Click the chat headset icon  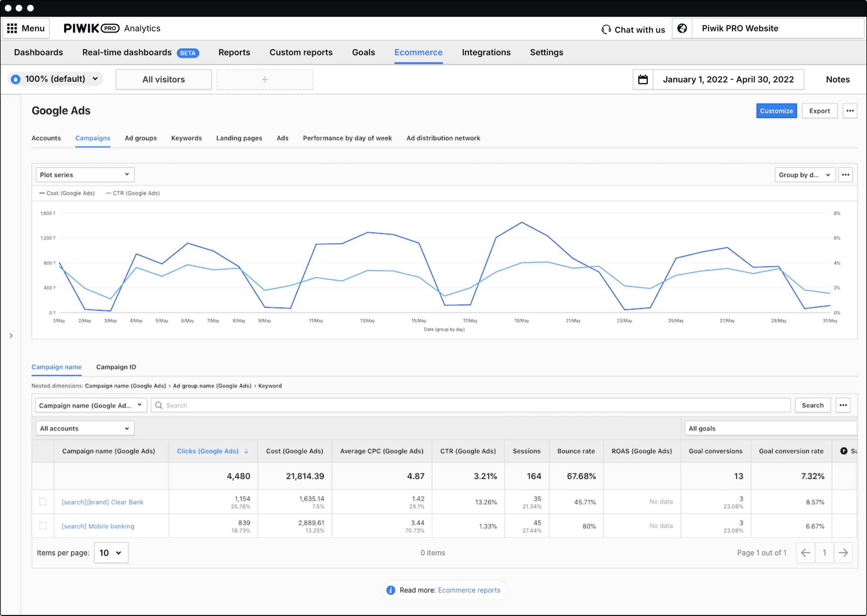pyautogui.click(x=606, y=29)
